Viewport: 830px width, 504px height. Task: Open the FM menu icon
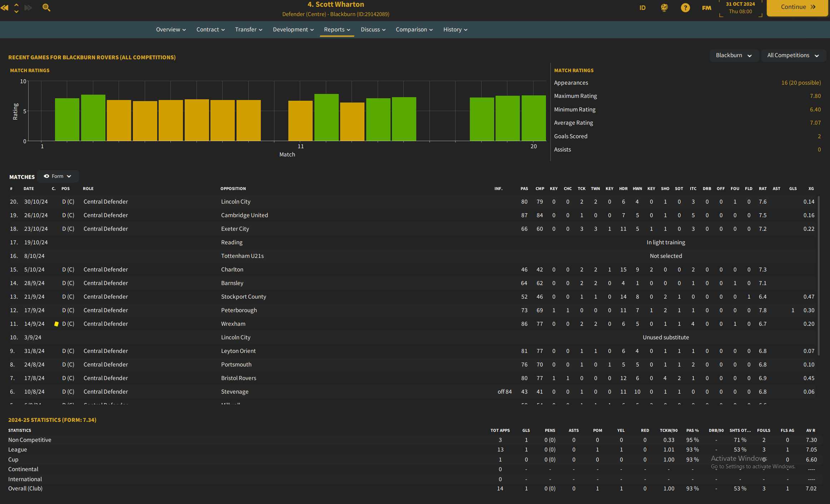click(706, 8)
